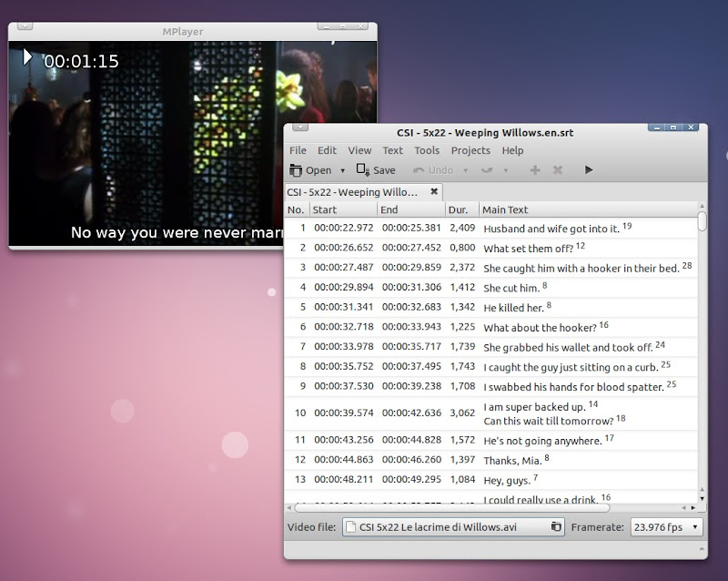Select "He killed her." subtitle text
This screenshot has width=728, height=581.
pyautogui.click(x=513, y=308)
